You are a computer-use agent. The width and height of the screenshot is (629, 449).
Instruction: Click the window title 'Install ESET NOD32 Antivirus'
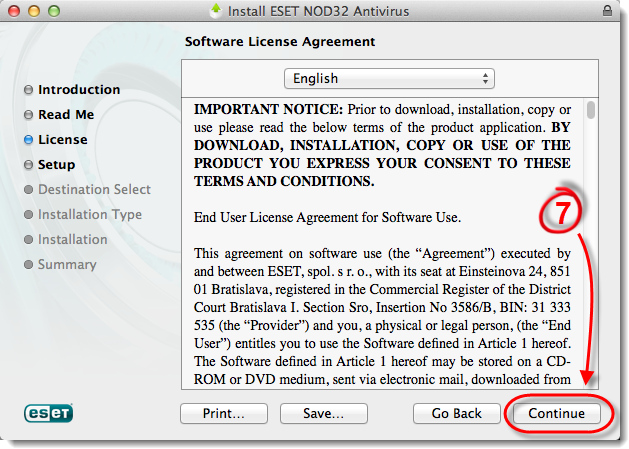pos(319,11)
